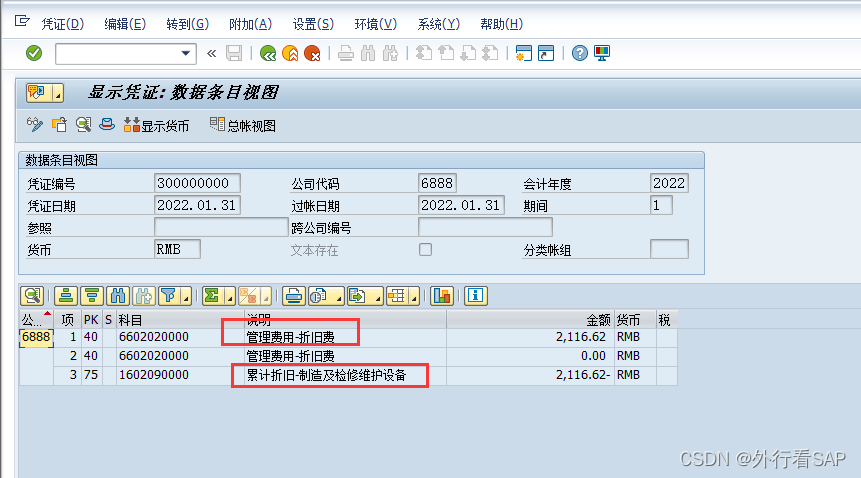Click the Customize Local Layout monitor icon
Screen dimensions: 861x478
602,53
